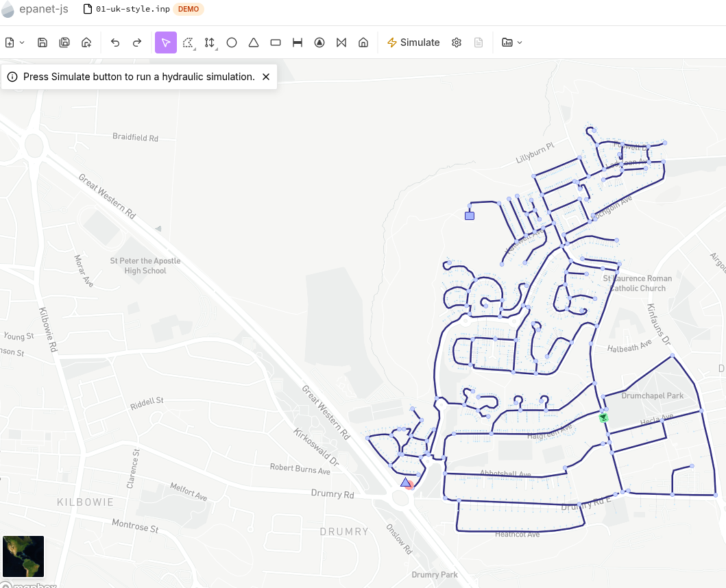726x588 pixels.
Task: Click the Simulate button
Action: point(413,42)
